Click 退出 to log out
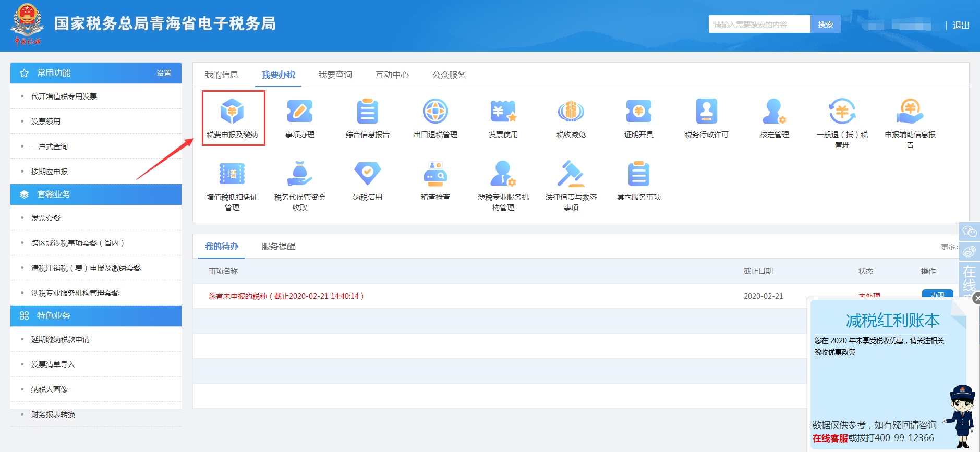Image resolution: width=980 pixels, height=452 pixels. coord(961,26)
